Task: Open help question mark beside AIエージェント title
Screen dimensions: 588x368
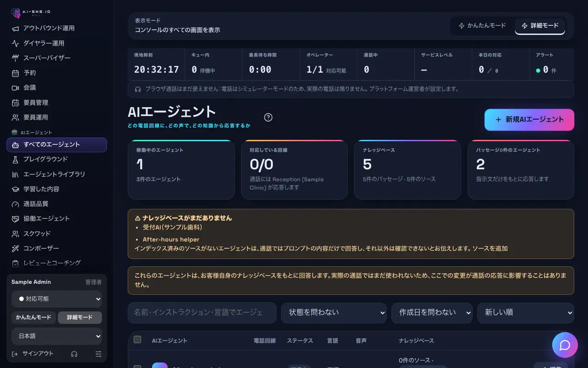Action: coord(268,117)
